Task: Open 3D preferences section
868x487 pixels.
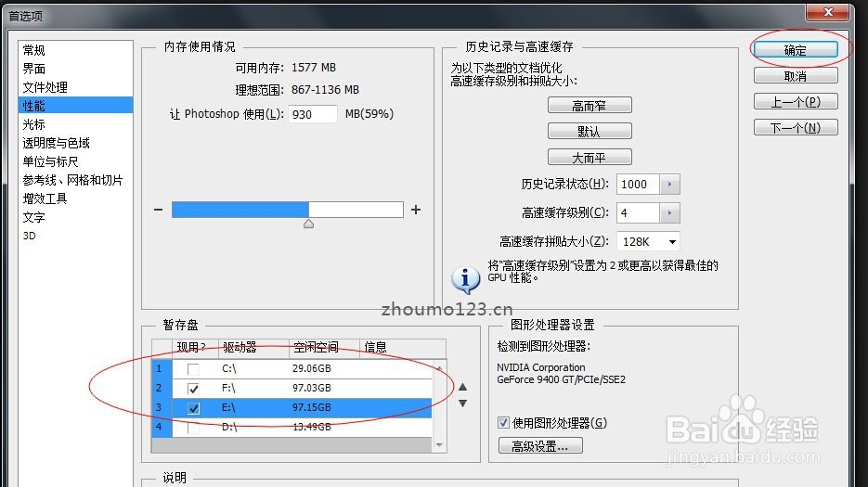Action: (30, 236)
